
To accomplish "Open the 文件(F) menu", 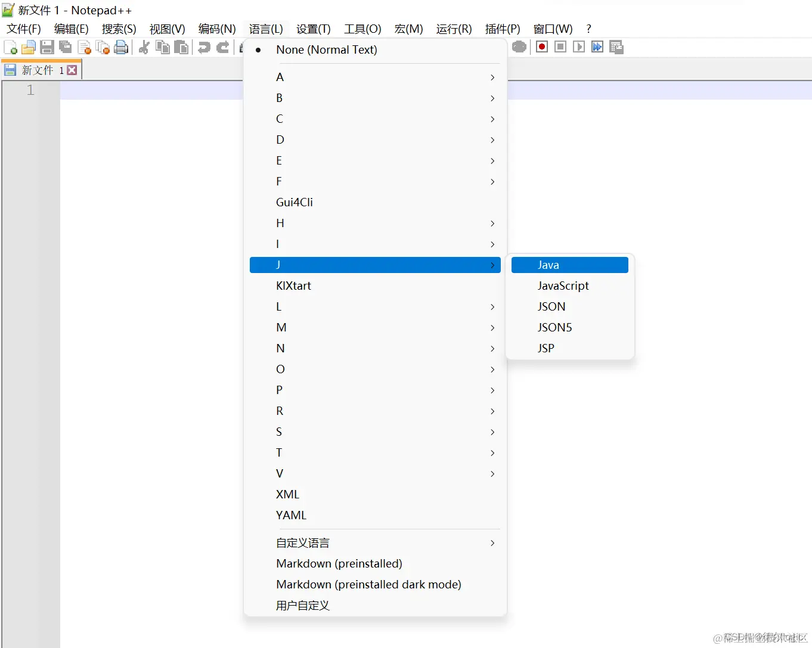I will [24, 29].
